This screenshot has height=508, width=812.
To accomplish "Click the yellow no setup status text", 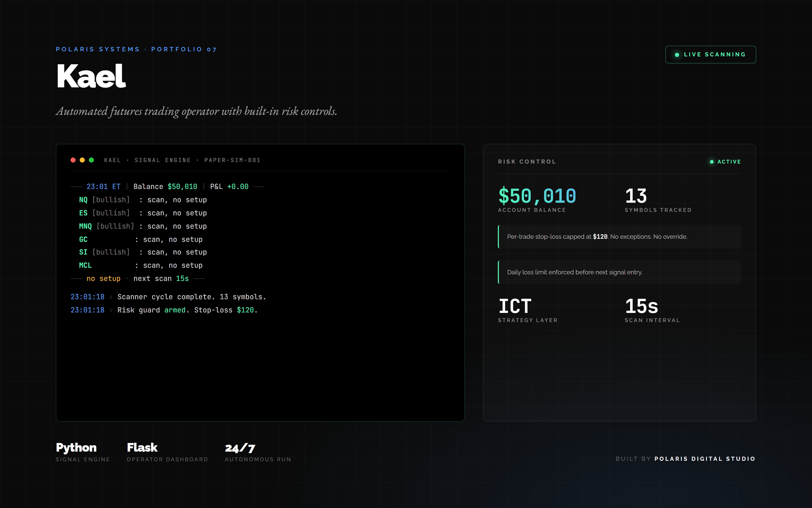I will click(103, 279).
